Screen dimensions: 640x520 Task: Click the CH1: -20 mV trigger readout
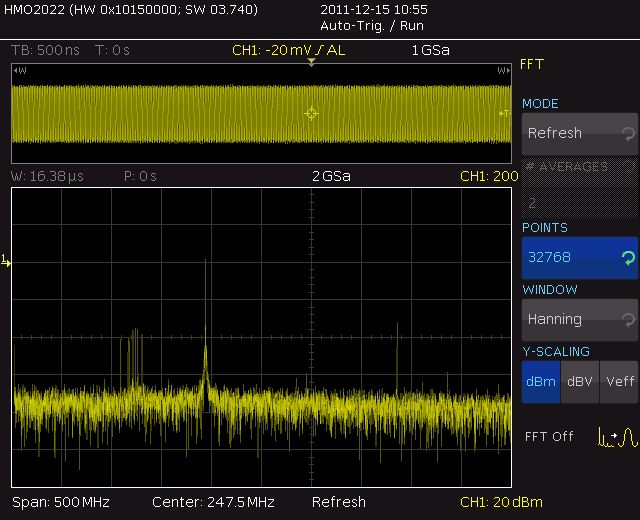[289, 50]
